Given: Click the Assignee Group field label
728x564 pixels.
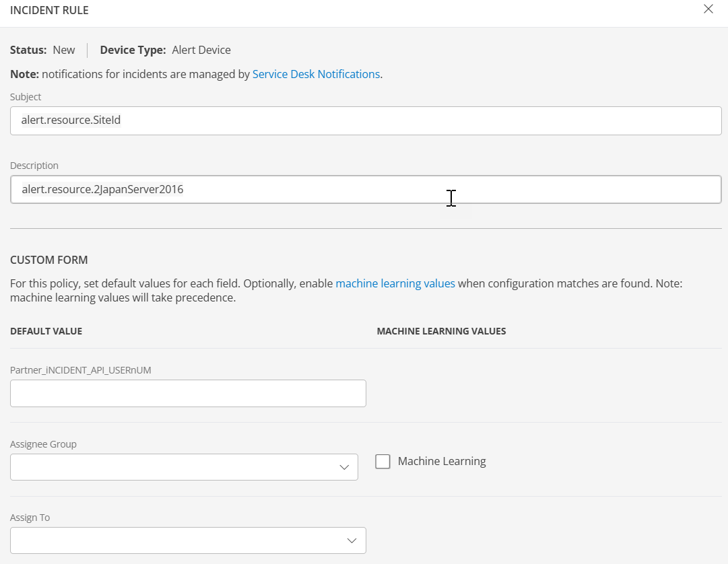Looking at the screenshot, I should tap(43, 444).
